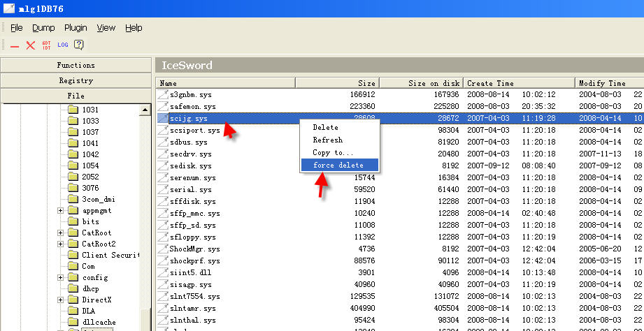Click the folder icon of 2052

click(x=73, y=177)
